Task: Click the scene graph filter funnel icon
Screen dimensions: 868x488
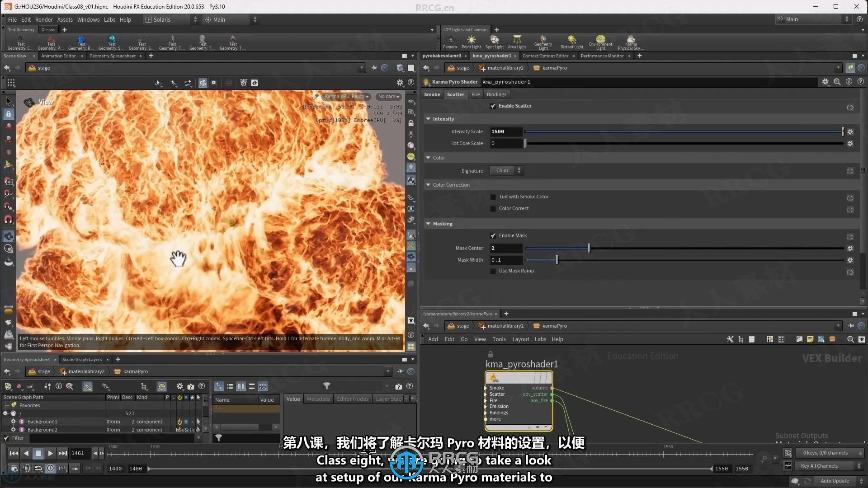Action: pyautogui.click(x=326, y=386)
